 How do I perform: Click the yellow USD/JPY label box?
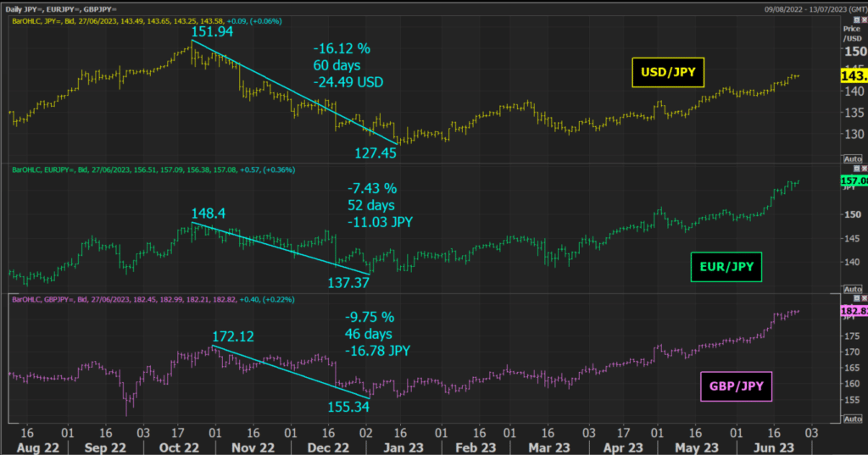click(x=668, y=73)
